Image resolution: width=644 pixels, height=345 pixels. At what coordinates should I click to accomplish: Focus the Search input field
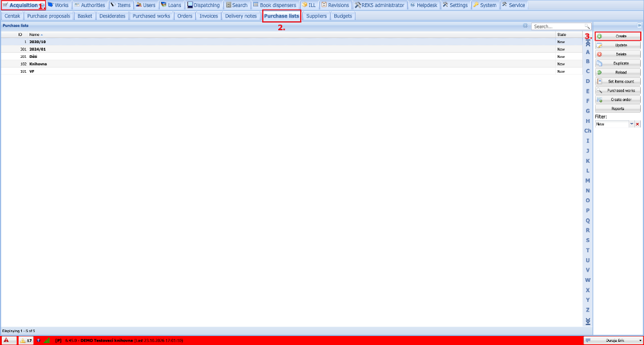coord(558,26)
